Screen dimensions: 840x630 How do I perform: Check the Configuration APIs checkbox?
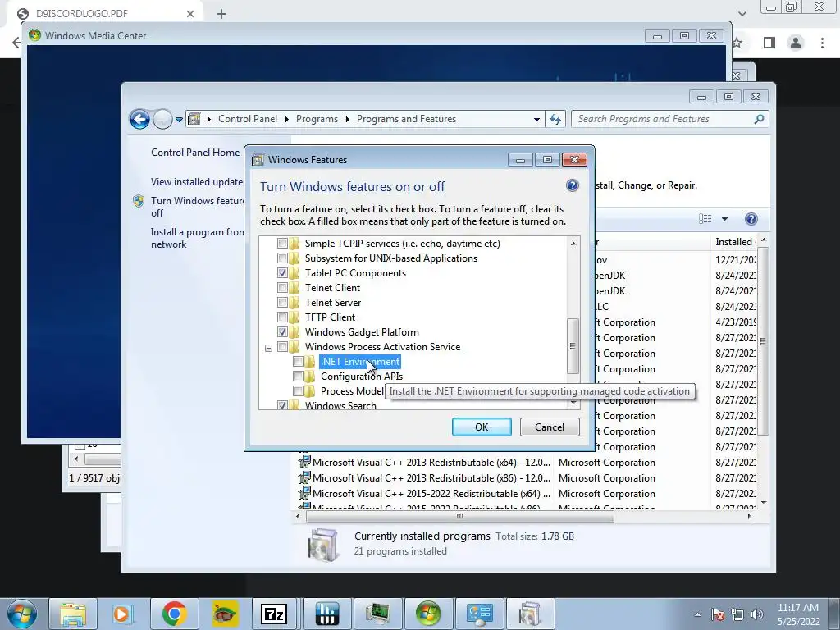298,376
